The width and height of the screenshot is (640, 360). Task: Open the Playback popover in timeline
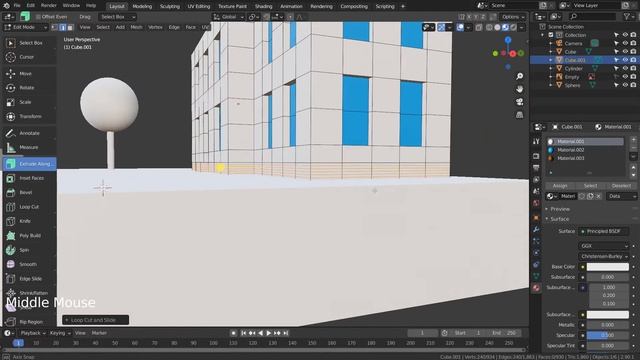[33, 333]
